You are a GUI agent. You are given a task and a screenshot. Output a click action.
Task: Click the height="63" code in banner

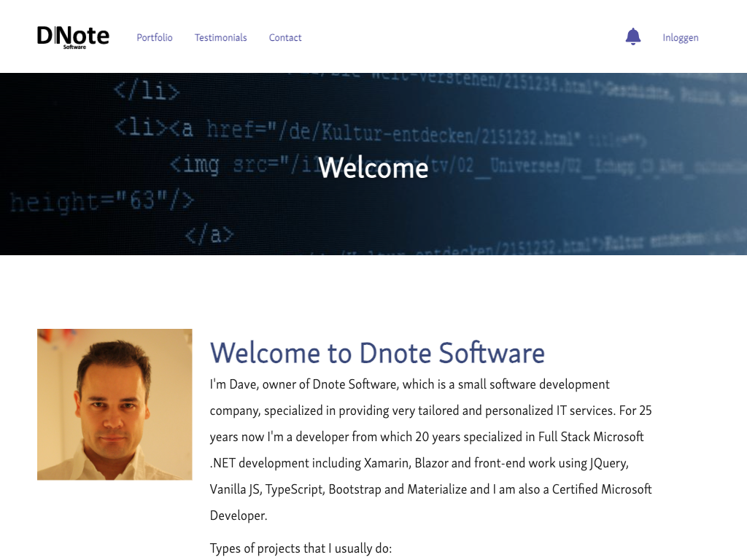[102, 201]
